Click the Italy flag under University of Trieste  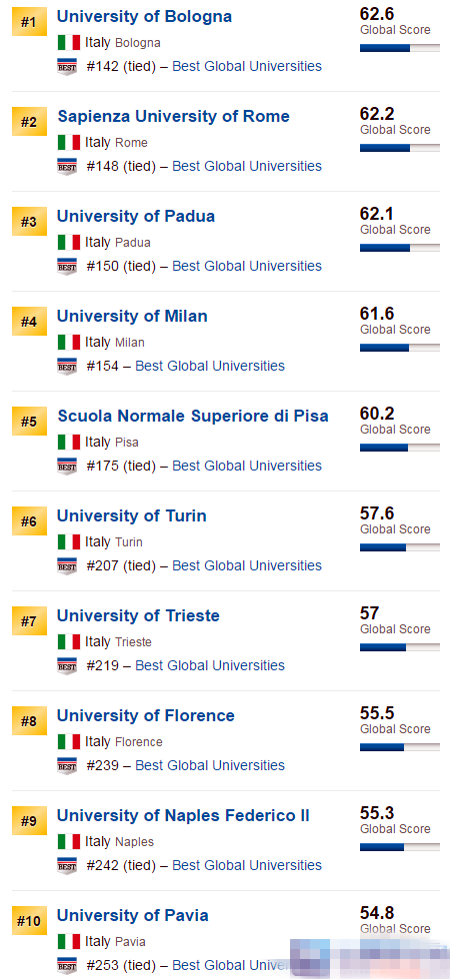click(69, 642)
